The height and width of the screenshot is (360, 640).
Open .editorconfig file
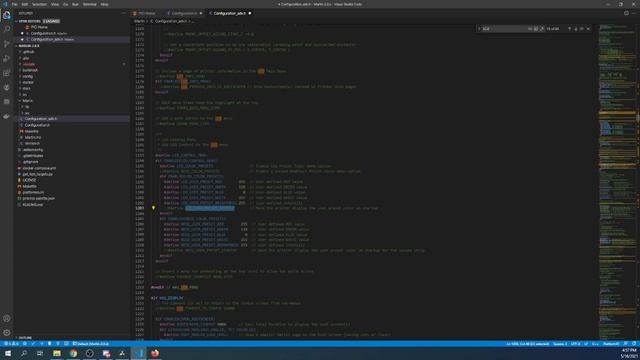pos(33,150)
